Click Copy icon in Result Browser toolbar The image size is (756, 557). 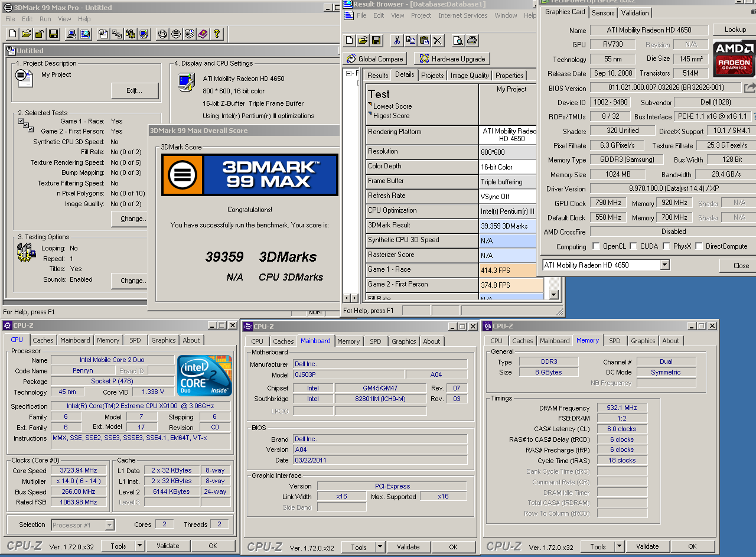[410, 40]
